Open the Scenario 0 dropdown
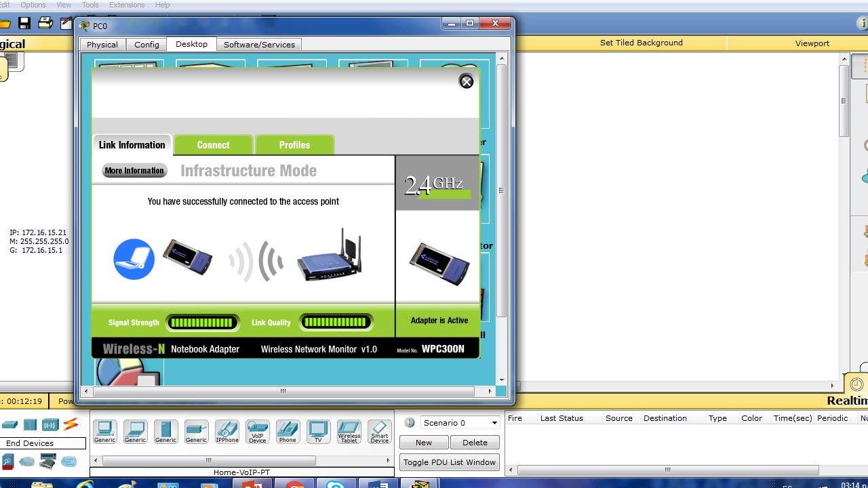Image resolution: width=868 pixels, height=488 pixels. [x=460, y=423]
